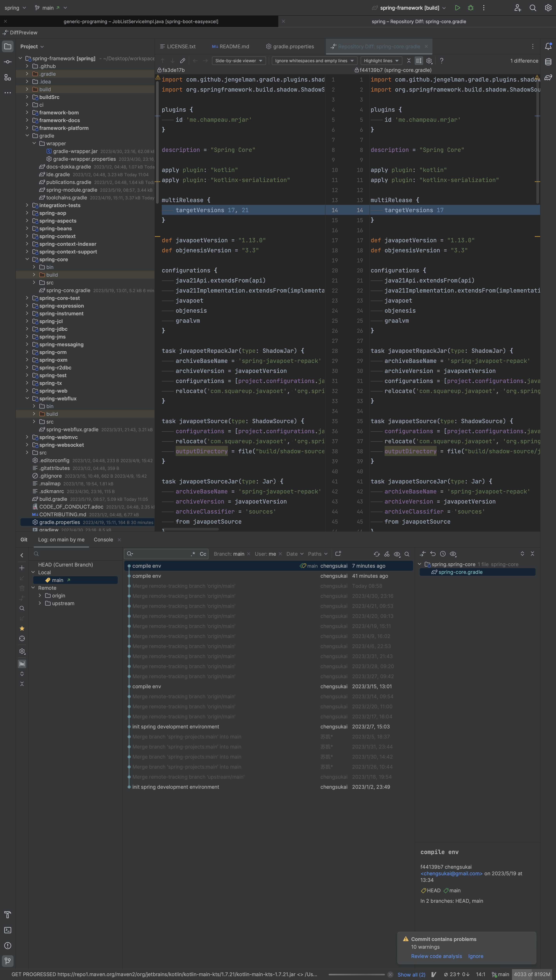Open spring project widget in title bar

click(x=15, y=8)
